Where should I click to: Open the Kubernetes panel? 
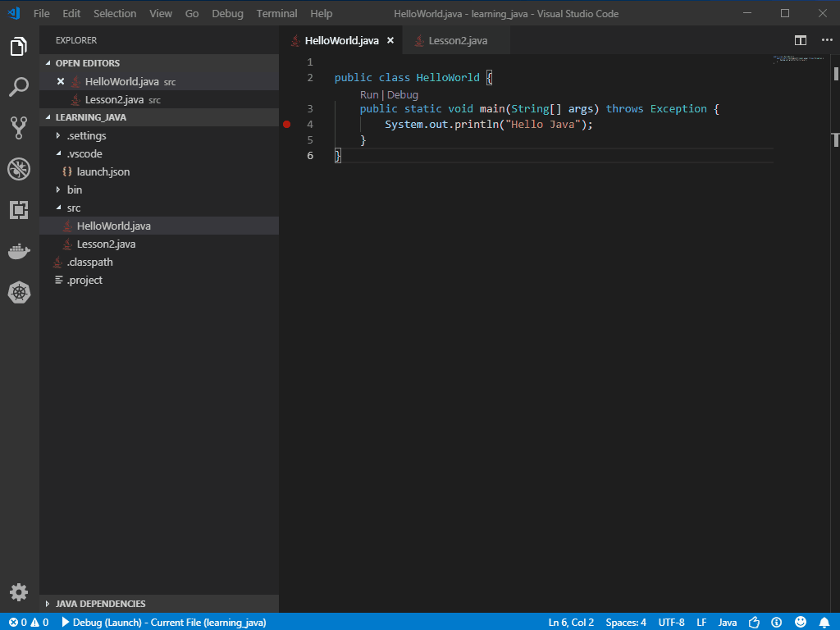point(18,292)
